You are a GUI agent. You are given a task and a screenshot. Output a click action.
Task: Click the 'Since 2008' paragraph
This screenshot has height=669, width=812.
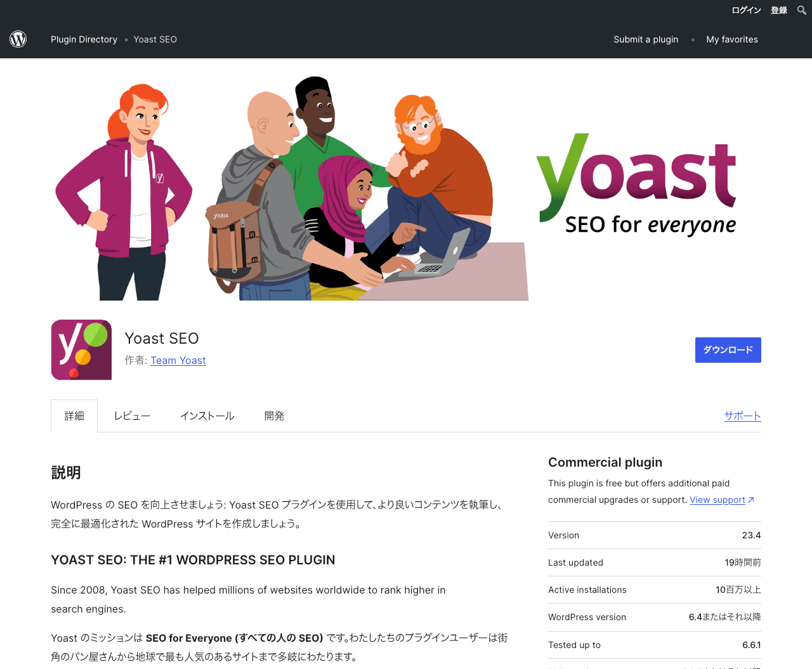tap(248, 599)
